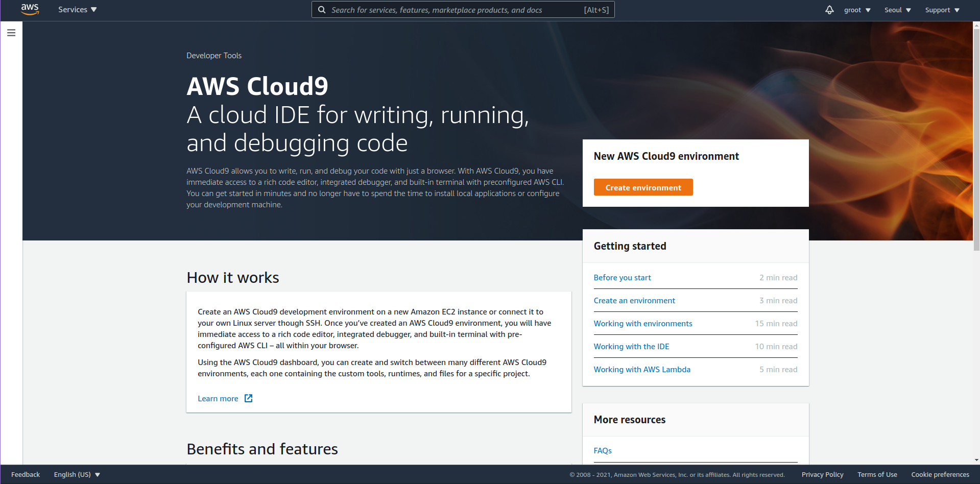The width and height of the screenshot is (980, 484).
Task: Open the Working with AWS Lambda link
Action: click(642, 369)
